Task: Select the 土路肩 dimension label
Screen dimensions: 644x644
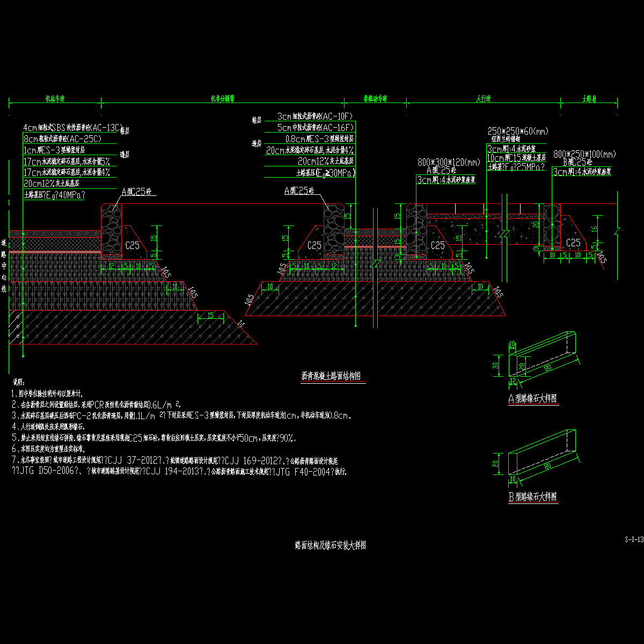Action: (x=590, y=99)
